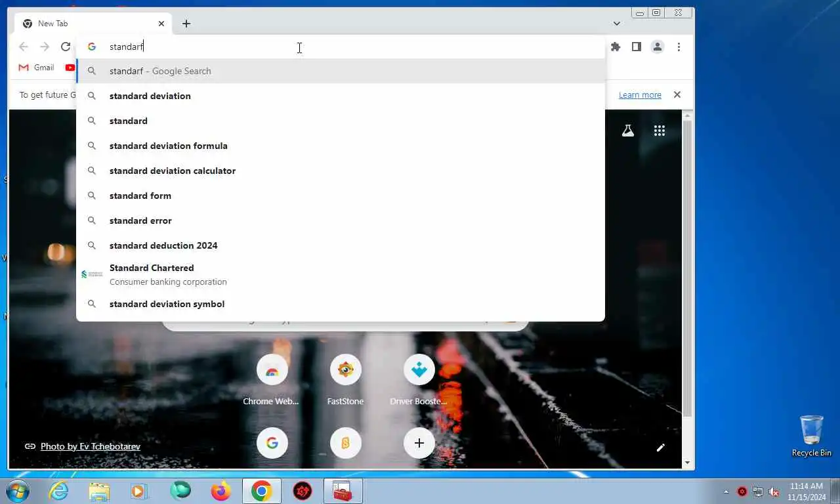Viewport: 840px width, 504px height.
Task: Select suggestion "standard deviation formula"
Action: [x=341, y=146]
